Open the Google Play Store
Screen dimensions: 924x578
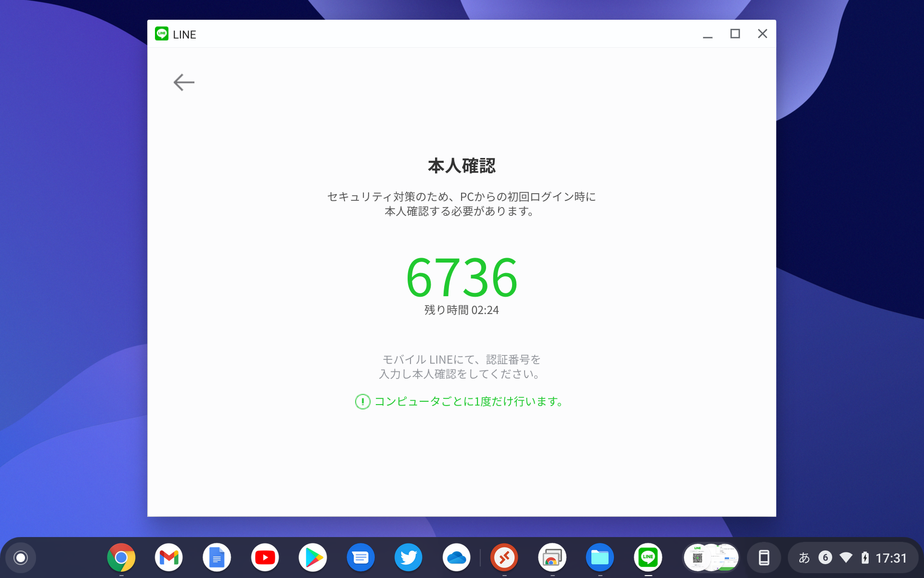click(313, 557)
